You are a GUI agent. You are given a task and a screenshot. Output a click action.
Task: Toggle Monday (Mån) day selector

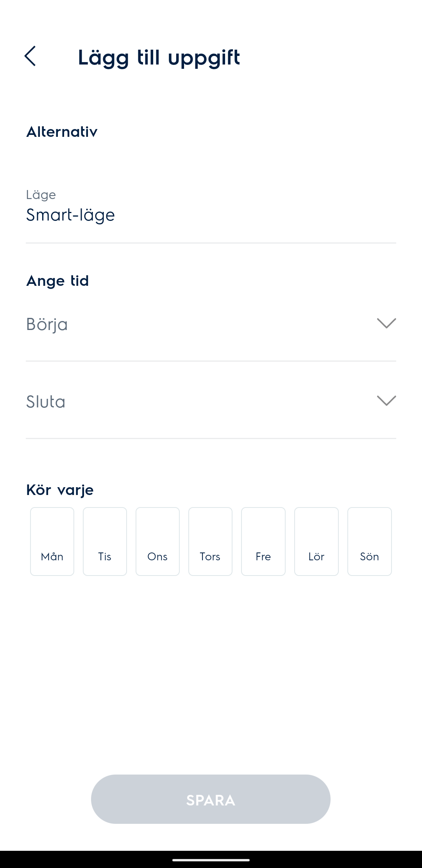pos(52,541)
